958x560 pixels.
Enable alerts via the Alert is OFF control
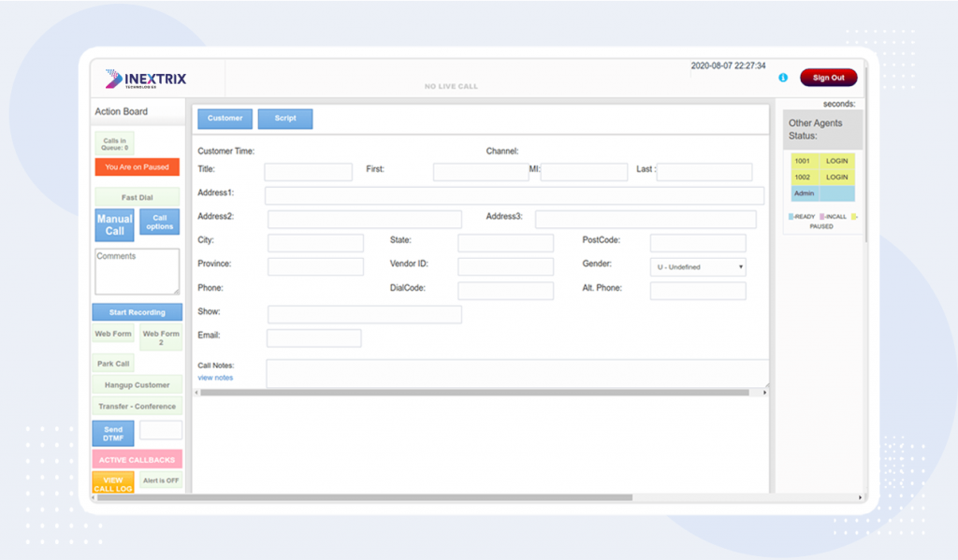[161, 480]
